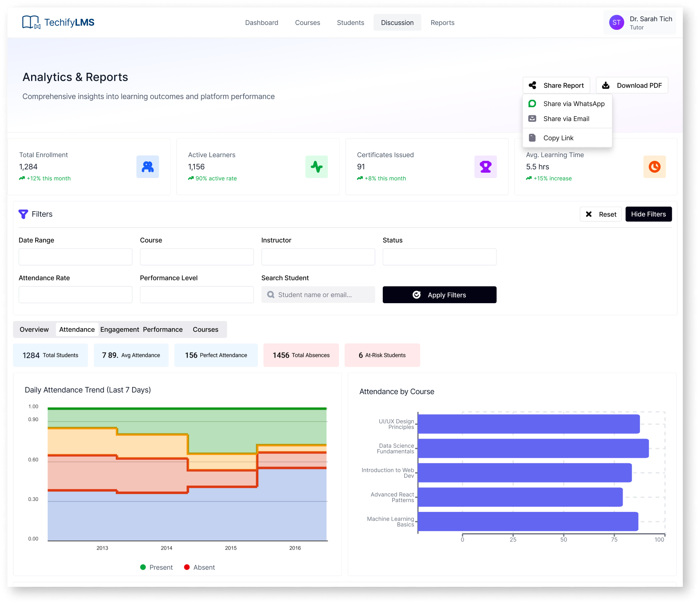
Task: Click the Search Student input field
Action: [318, 295]
